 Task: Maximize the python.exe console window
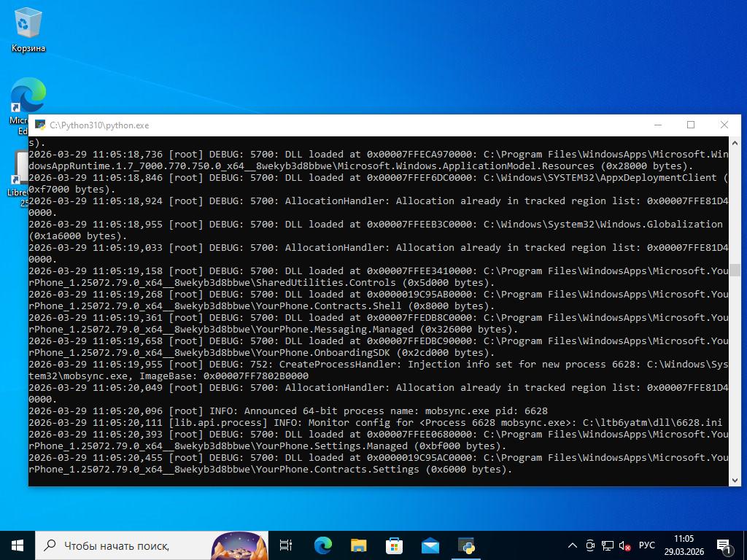pyautogui.click(x=691, y=125)
